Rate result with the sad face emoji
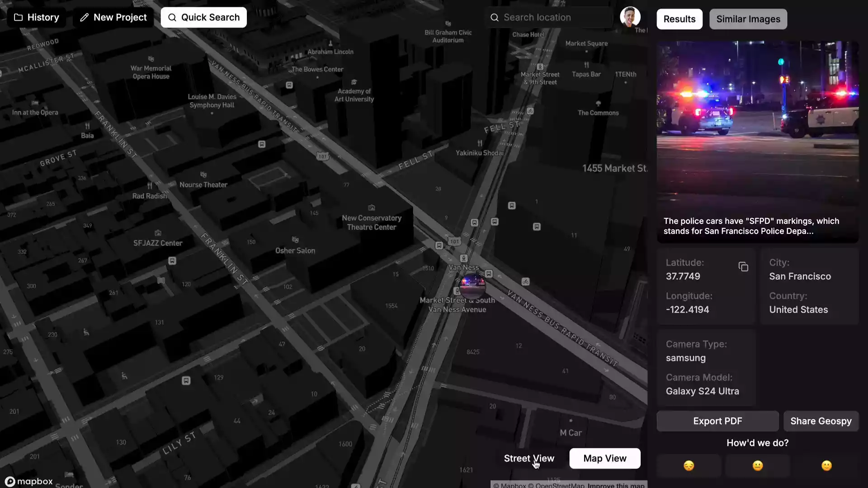868x488 pixels. (689, 465)
